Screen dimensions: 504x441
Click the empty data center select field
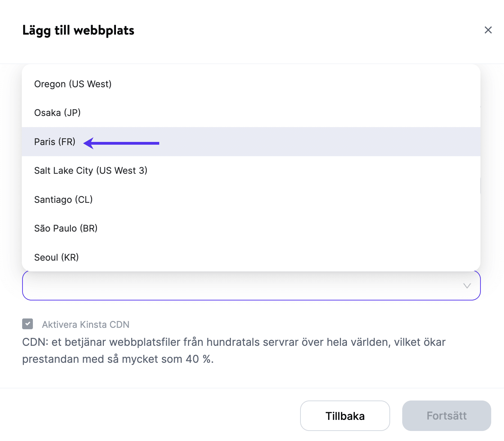242,286
